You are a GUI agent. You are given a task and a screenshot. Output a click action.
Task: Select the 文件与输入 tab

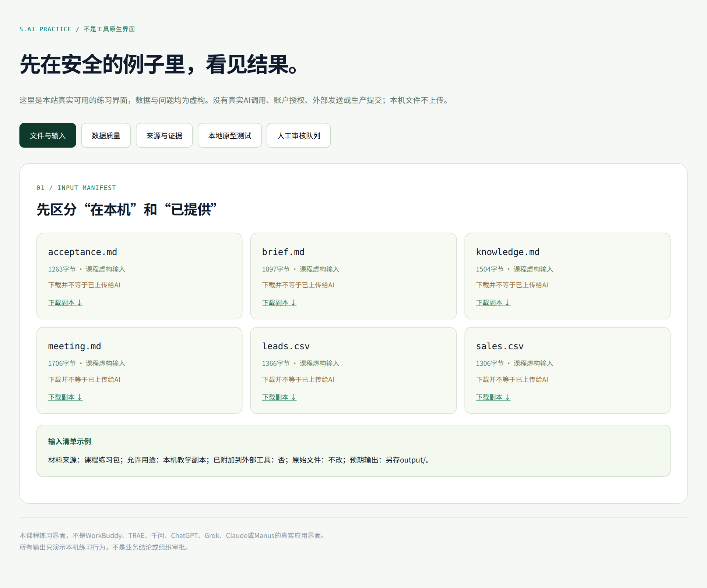48,135
